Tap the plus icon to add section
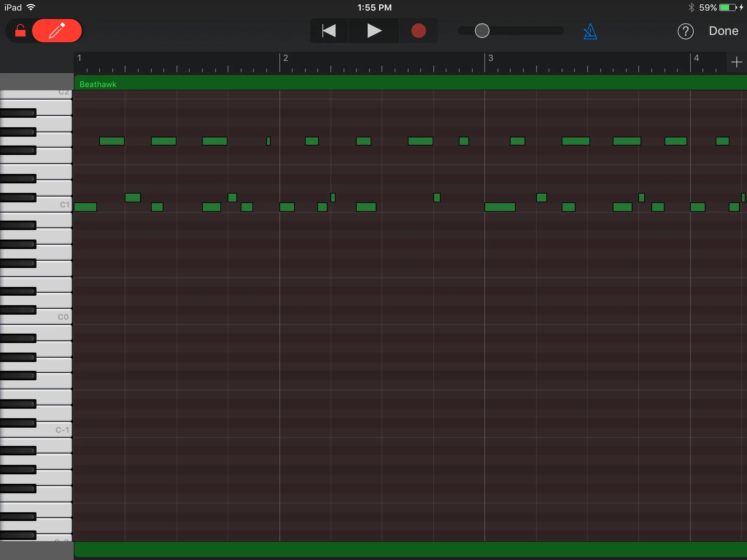747x560 pixels. click(736, 62)
